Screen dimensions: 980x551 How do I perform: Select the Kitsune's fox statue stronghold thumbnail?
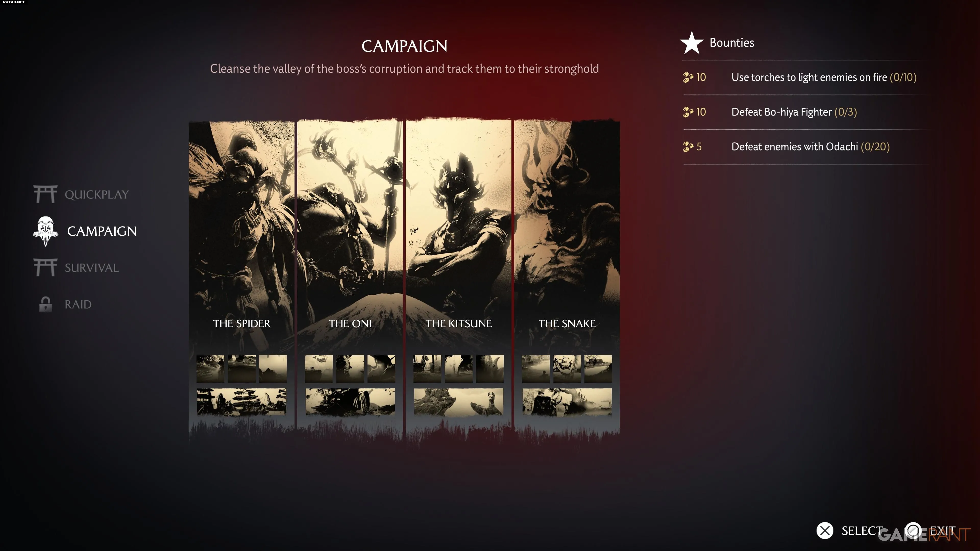[x=458, y=402]
